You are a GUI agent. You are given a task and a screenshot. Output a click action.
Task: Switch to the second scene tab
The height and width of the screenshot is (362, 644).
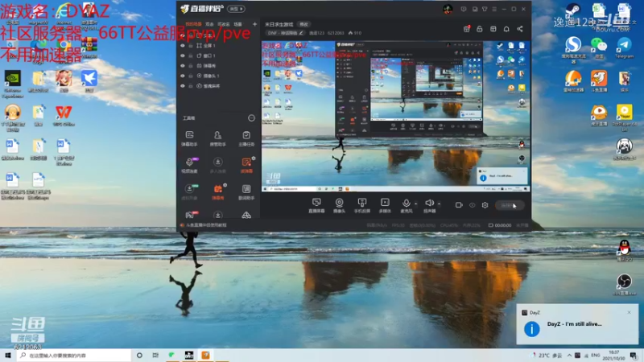pyautogui.click(x=209, y=24)
